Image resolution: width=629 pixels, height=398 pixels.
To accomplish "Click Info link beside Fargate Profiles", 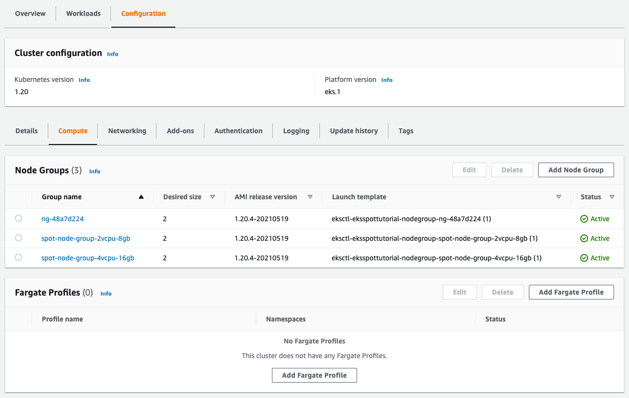I will tap(106, 294).
